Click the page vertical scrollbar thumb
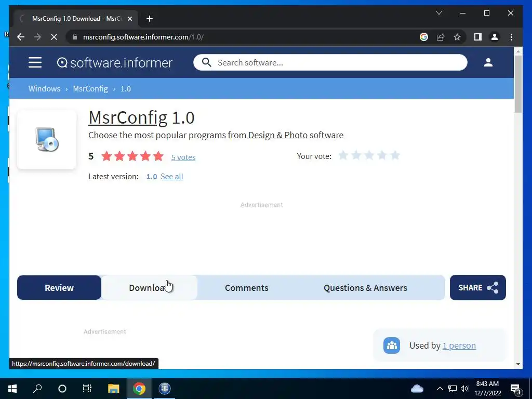The image size is (532, 399). pyautogui.click(x=518, y=84)
